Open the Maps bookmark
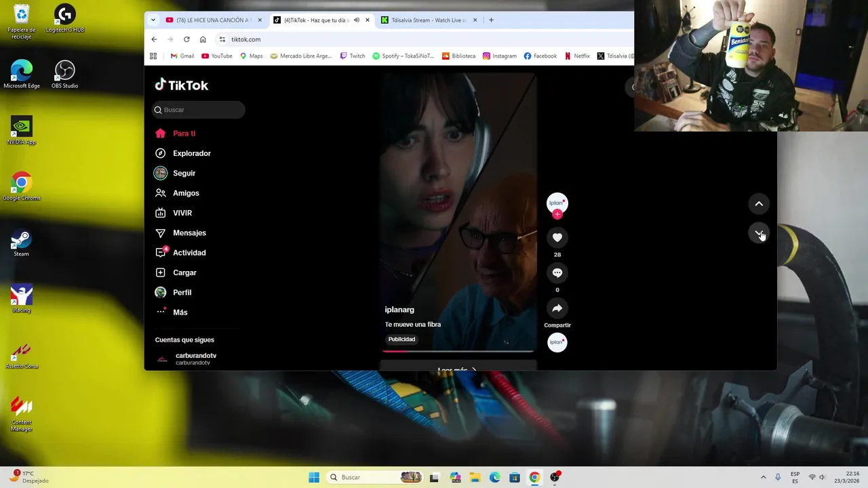 252,56
